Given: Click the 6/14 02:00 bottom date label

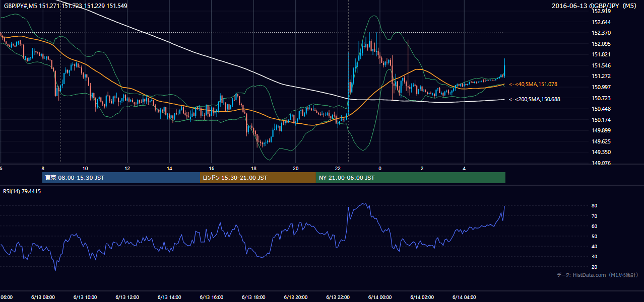Looking at the screenshot, I should [422, 297].
